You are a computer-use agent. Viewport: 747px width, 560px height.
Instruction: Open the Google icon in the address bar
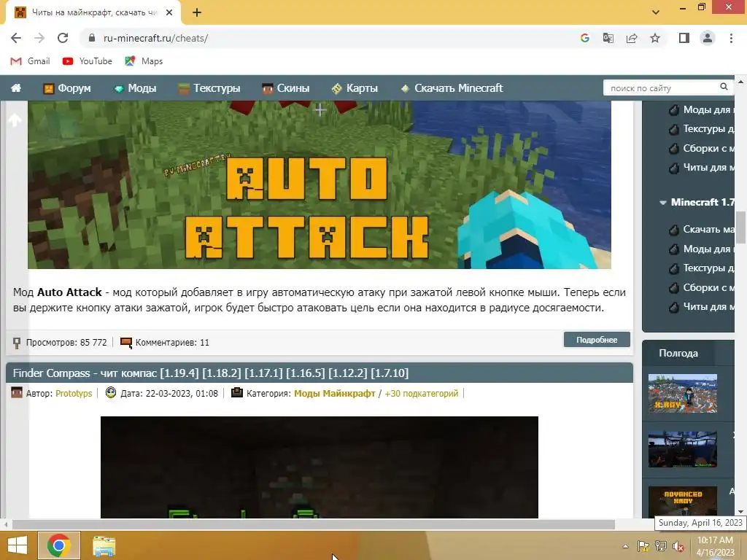584,38
